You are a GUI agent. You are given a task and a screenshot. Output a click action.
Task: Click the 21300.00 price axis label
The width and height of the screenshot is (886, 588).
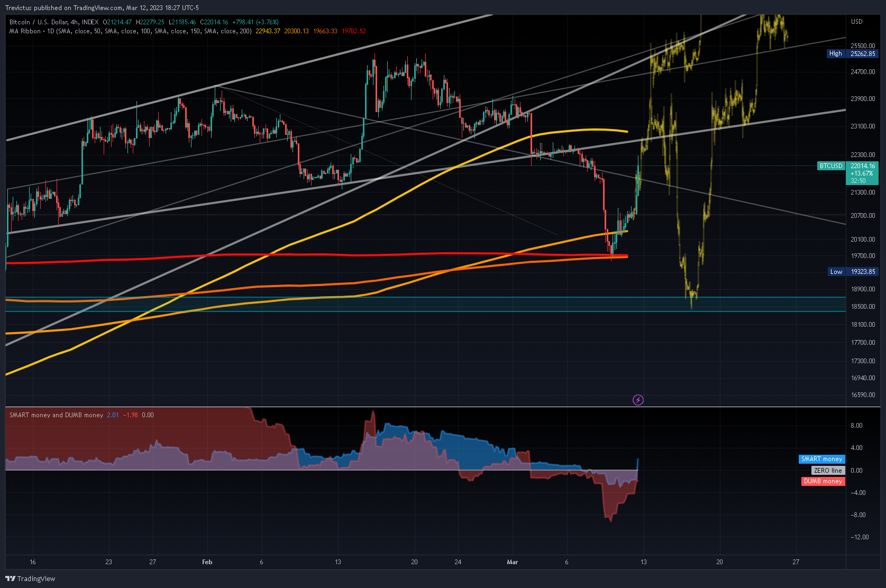coord(863,192)
